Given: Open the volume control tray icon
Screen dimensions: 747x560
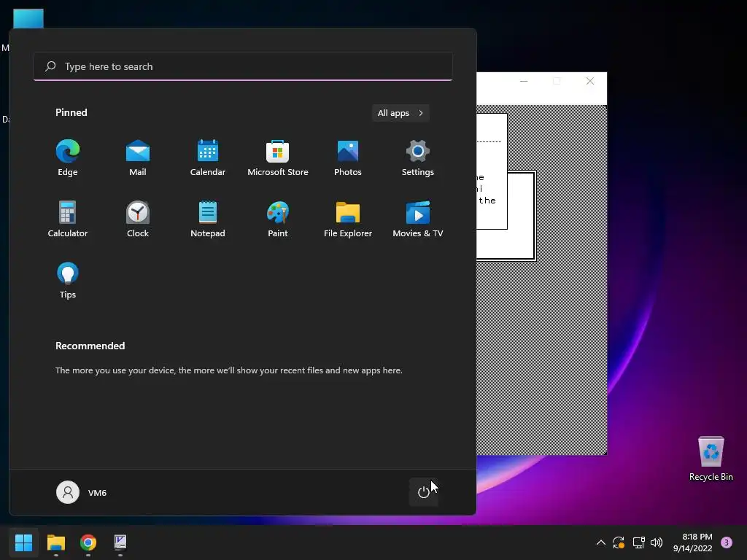Looking at the screenshot, I should (657, 542).
